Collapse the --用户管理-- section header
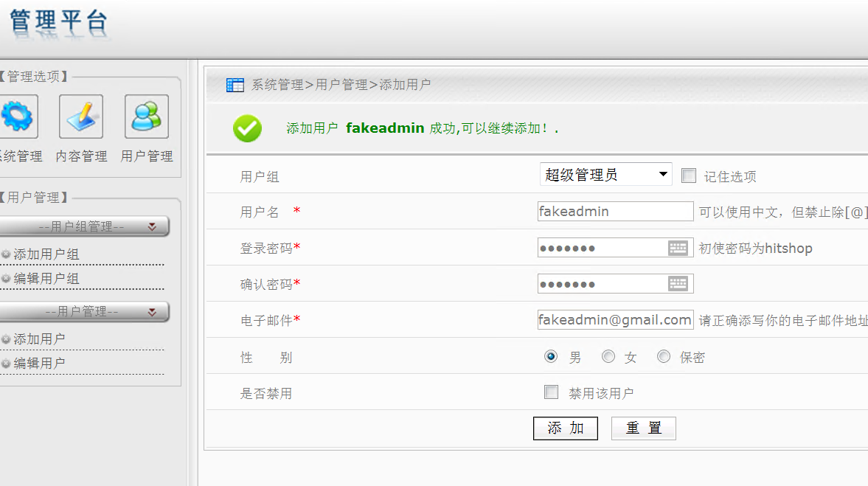 pos(83,312)
